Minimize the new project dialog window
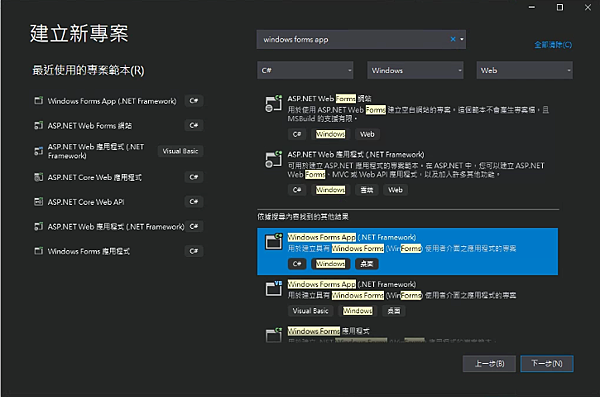Screen dimensions: 600x397 (x=532, y=7)
